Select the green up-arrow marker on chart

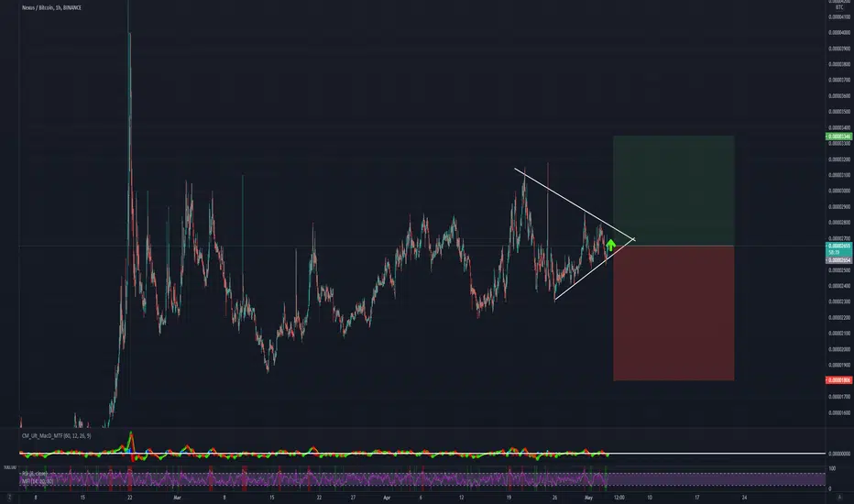(x=610, y=246)
